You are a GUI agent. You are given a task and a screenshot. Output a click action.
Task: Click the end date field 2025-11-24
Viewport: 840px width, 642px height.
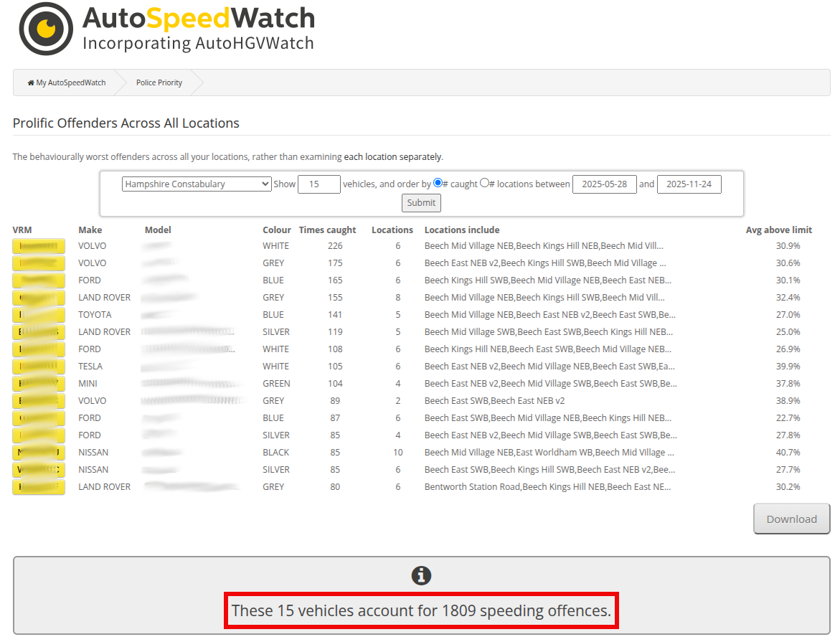coord(689,184)
